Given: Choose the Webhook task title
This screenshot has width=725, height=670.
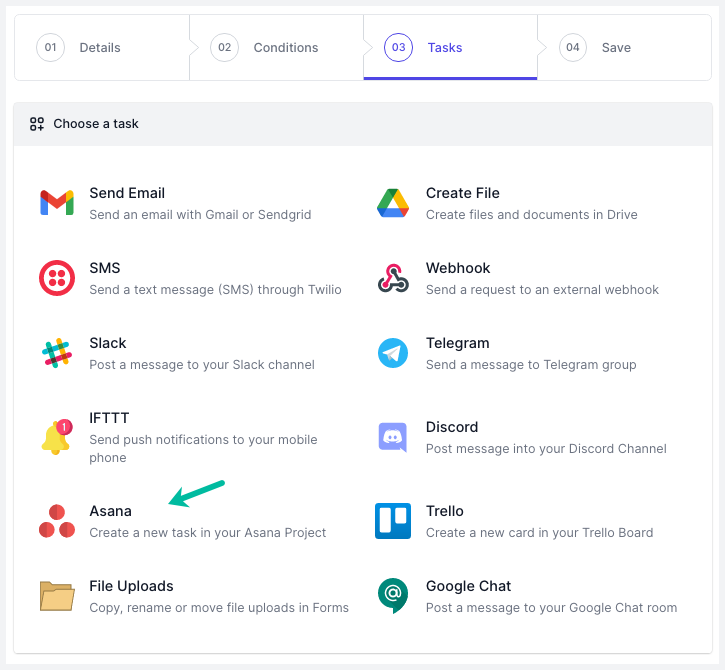Looking at the screenshot, I should [458, 268].
